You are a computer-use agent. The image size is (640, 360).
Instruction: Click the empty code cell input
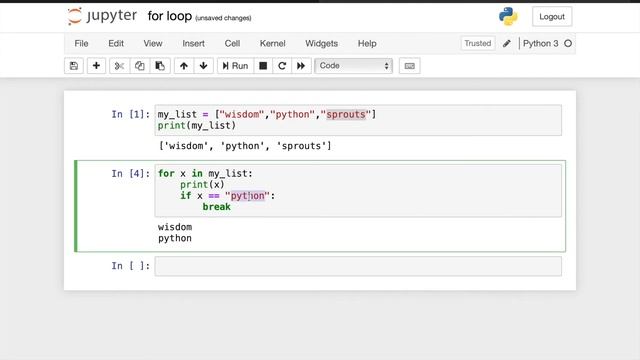358,266
